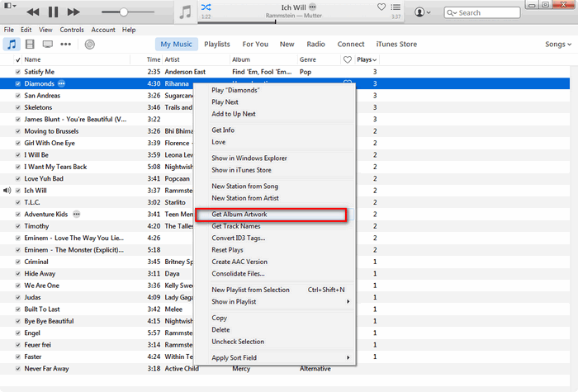Uncheck the Moving to Brussels song
The width and height of the screenshot is (578, 392).
pyautogui.click(x=17, y=131)
